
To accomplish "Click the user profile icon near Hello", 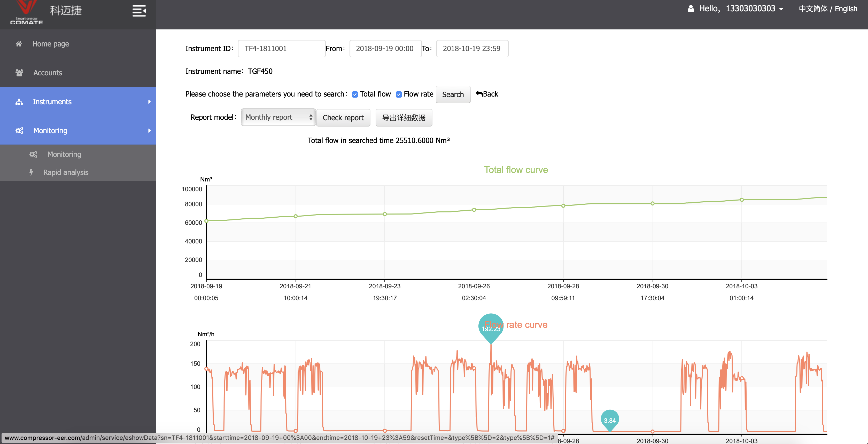I will 691,9.
